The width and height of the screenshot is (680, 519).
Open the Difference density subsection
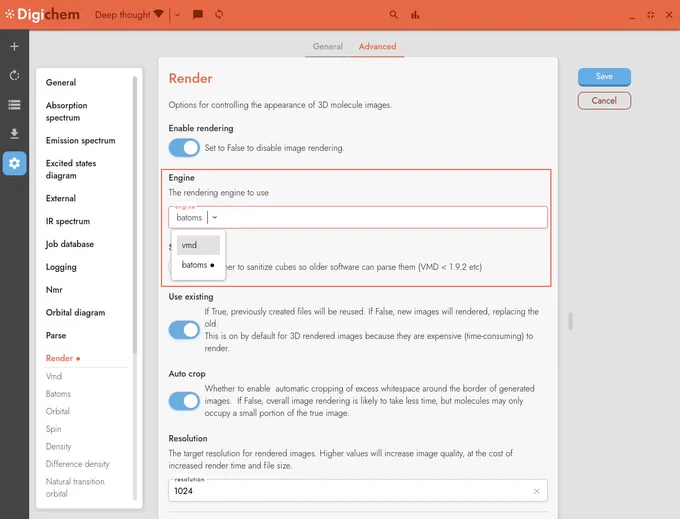(x=78, y=464)
